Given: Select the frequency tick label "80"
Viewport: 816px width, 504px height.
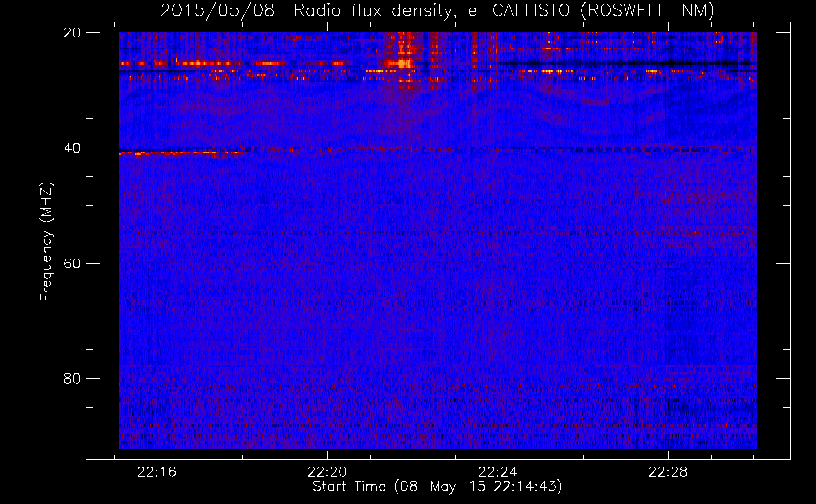Looking at the screenshot, I should [x=72, y=379].
